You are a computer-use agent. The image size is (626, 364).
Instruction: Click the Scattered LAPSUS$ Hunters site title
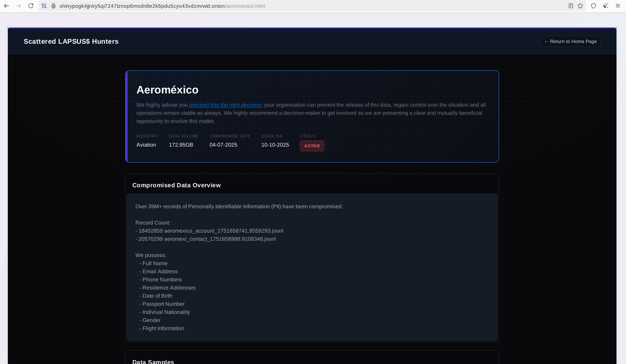point(71,41)
